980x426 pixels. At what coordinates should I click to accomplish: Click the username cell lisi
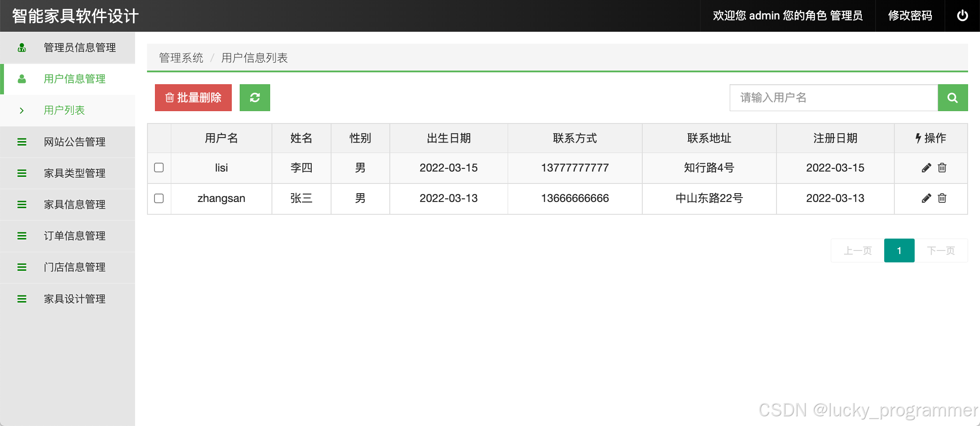click(221, 168)
